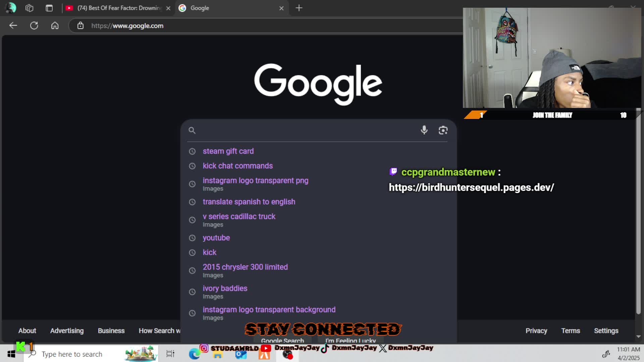Open the Windows Start menu
This screenshot has height=362, width=644.
click(11, 354)
